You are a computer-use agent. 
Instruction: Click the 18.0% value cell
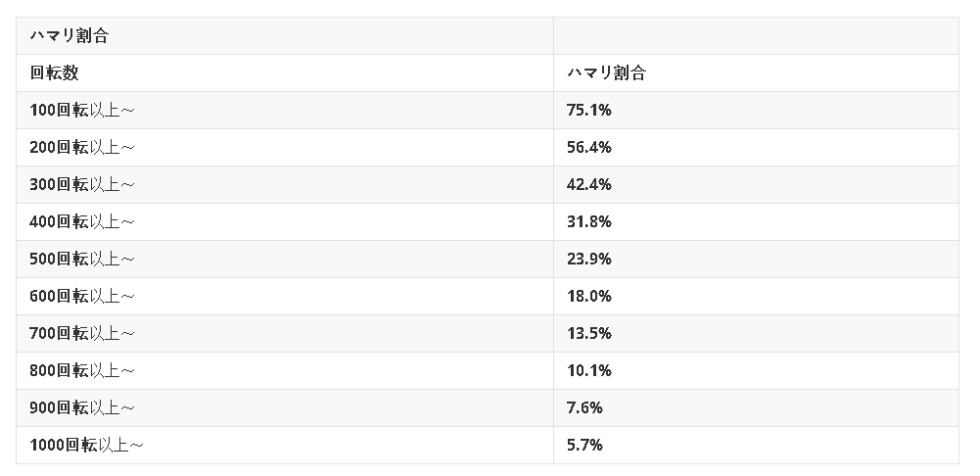coord(588,297)
